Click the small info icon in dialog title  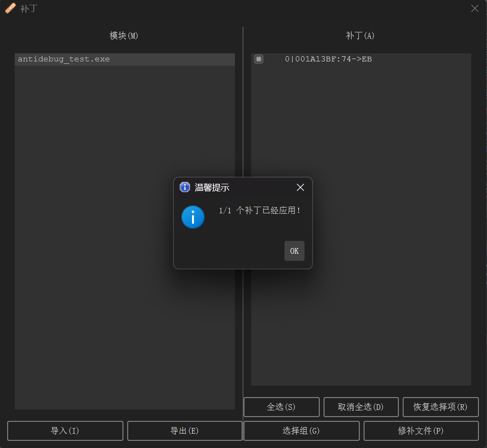185,187
